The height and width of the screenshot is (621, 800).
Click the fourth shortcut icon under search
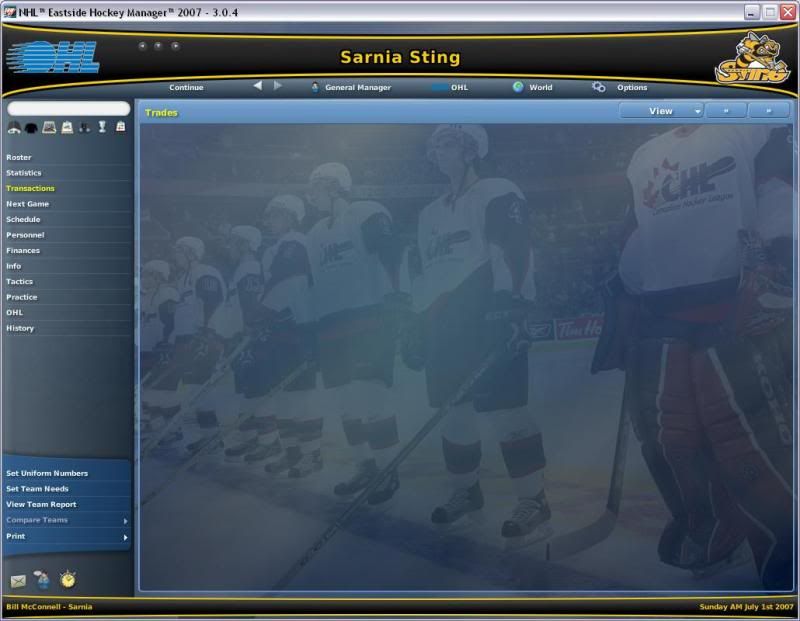tap(67, 128)
